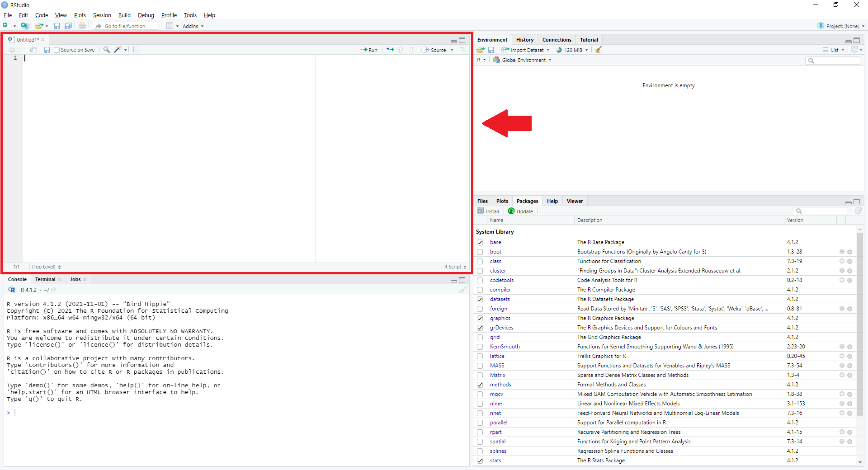
Task: Check the lattice package checkbox
Action: [x=480, y=356]
